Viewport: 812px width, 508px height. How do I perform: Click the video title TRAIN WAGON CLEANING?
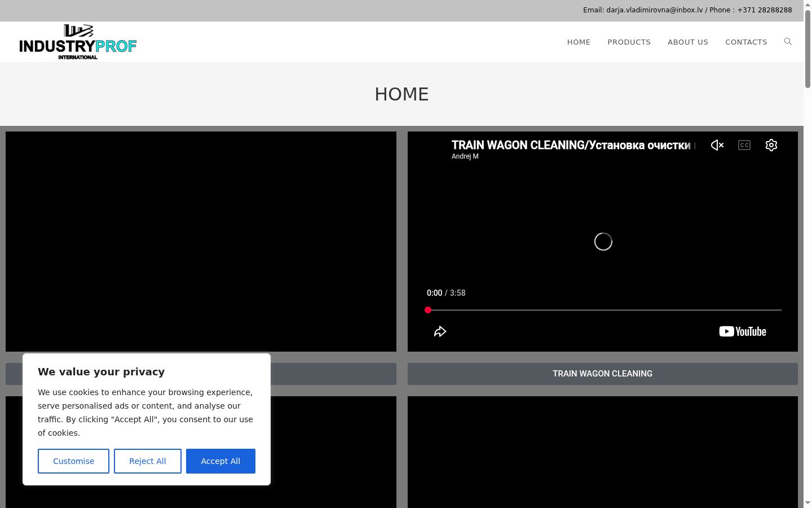pos(573,145)
